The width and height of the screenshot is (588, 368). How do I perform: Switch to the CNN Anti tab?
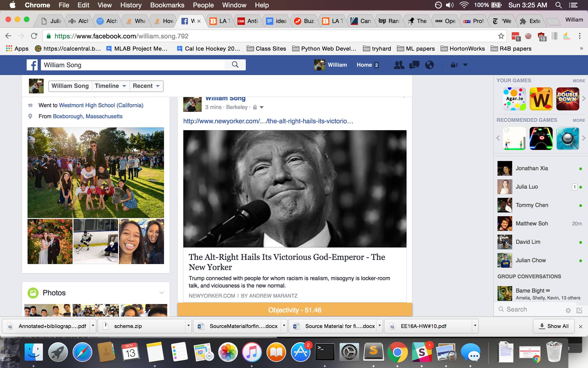click(x=249, y=21)
